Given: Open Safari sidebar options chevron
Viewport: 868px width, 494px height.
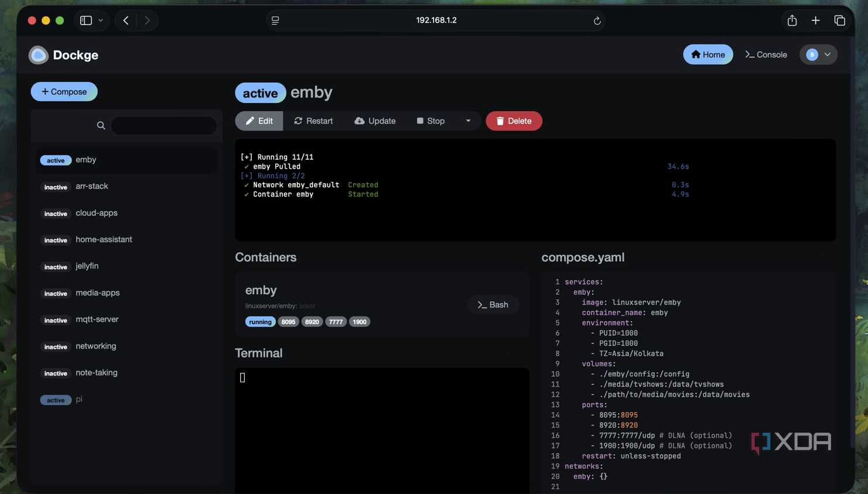Looking at the screenshot, I should [101, 20].
